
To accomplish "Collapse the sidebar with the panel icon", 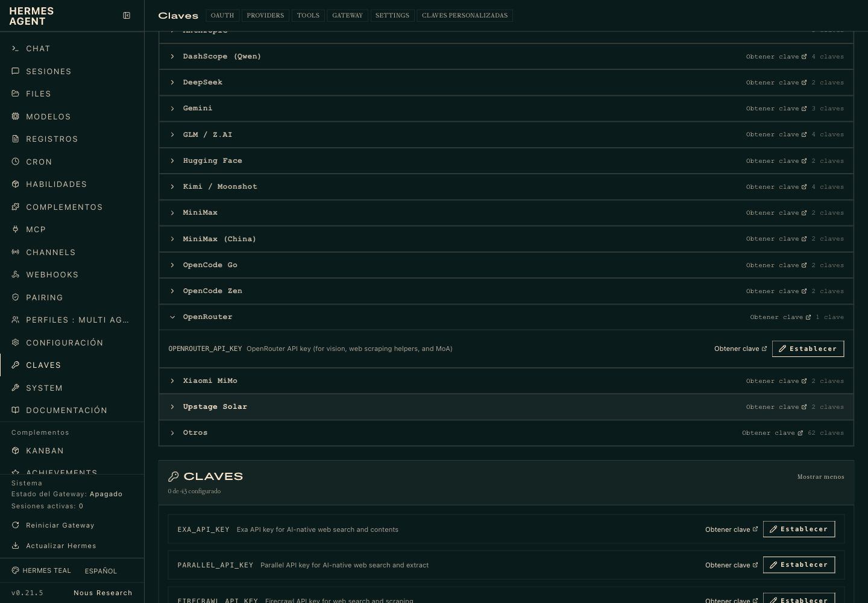I will click(x=127, y=16).
